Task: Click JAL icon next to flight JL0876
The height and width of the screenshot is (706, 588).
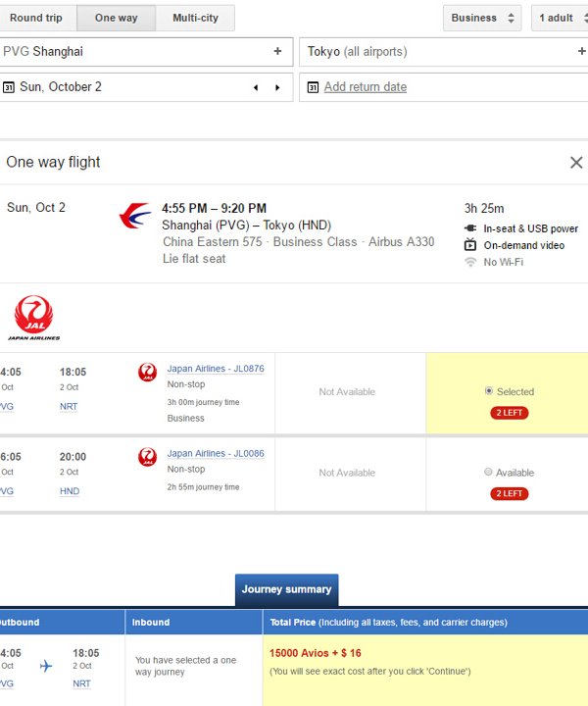Action: pos(148,373)
